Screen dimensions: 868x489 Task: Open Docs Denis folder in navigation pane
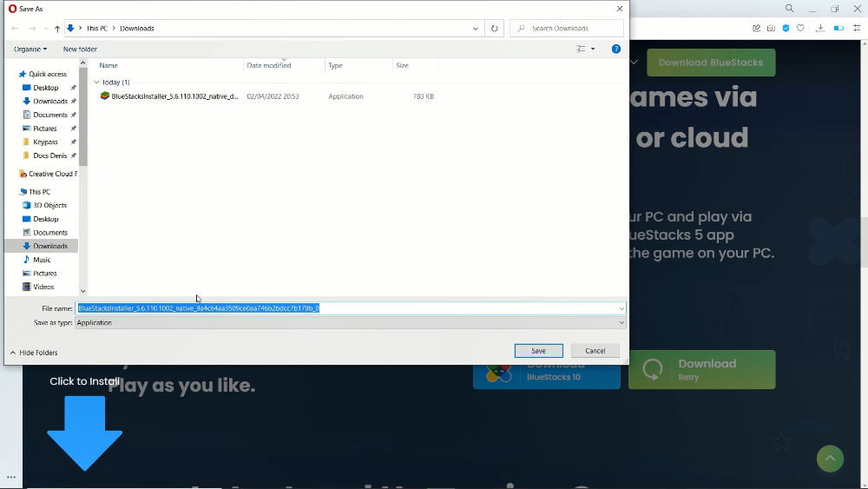pos(49,155)
